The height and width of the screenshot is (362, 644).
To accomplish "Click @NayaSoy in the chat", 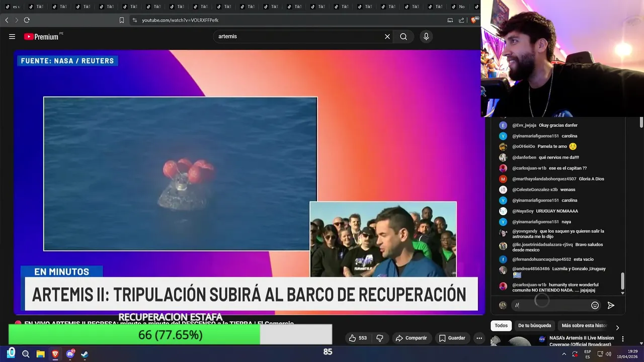I will [523, 211].
